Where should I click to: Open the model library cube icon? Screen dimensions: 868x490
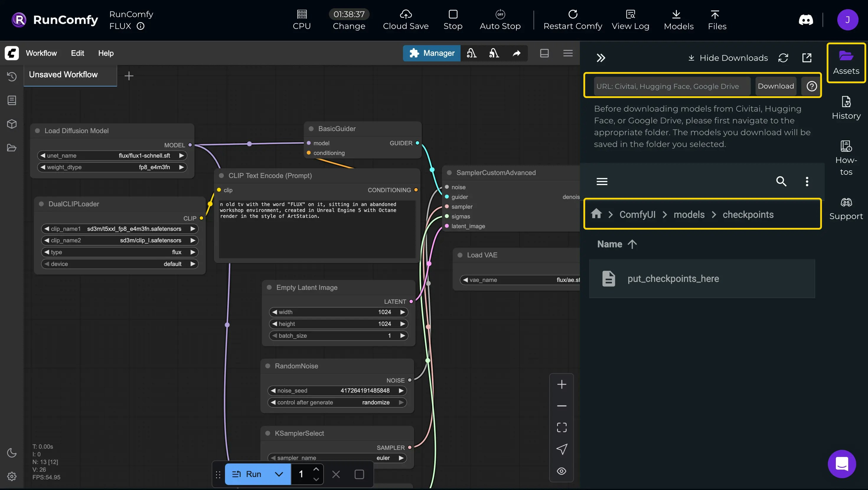click(x=12, y=124)
